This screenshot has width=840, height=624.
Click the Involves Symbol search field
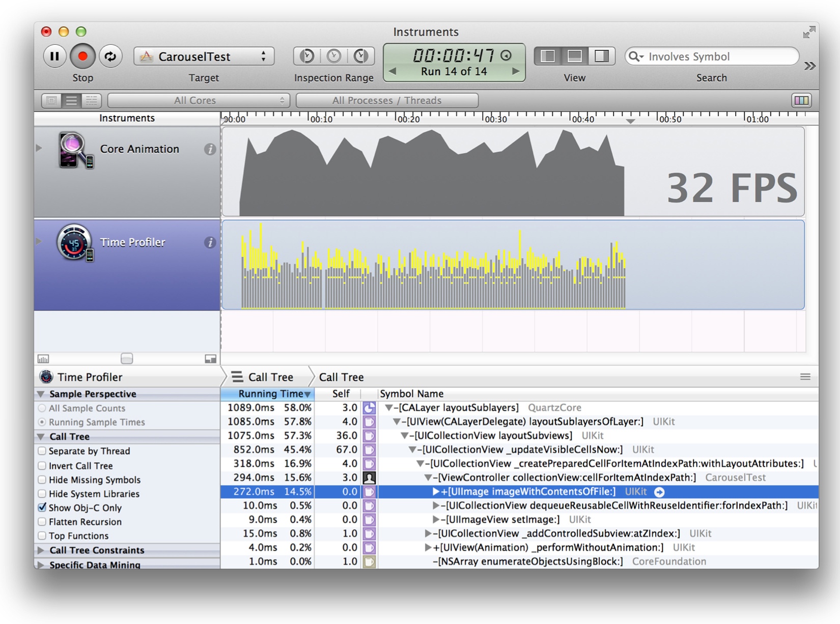[x=712, y=56]
